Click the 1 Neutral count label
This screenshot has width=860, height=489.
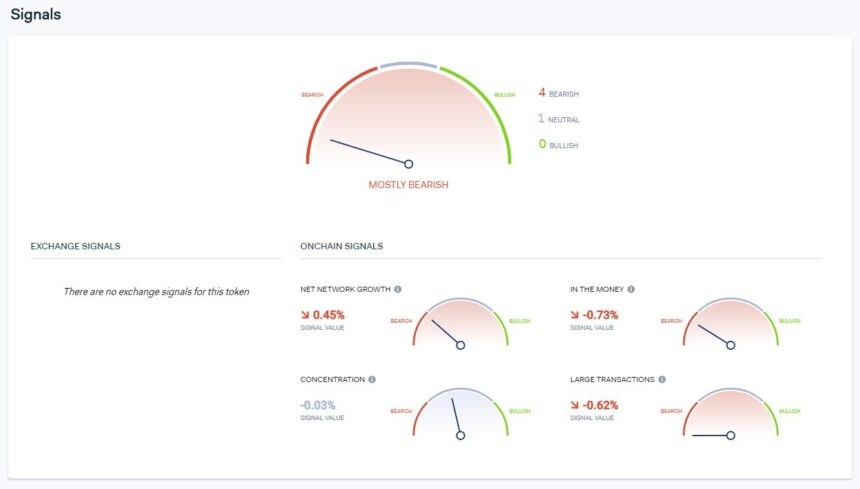point(558,119)
